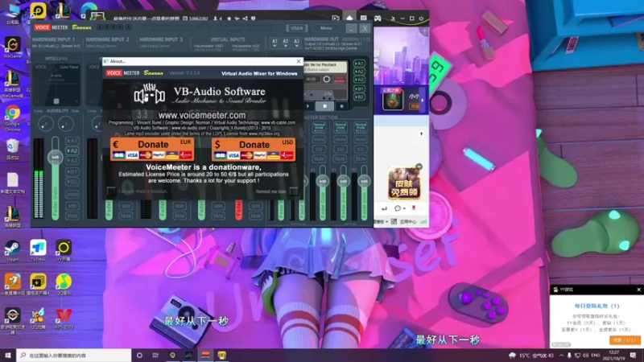Screen dimensions: 644x362
Task: Open the yellow Leidian multi-instance desktop icon
Action: [x=38, y=284]
